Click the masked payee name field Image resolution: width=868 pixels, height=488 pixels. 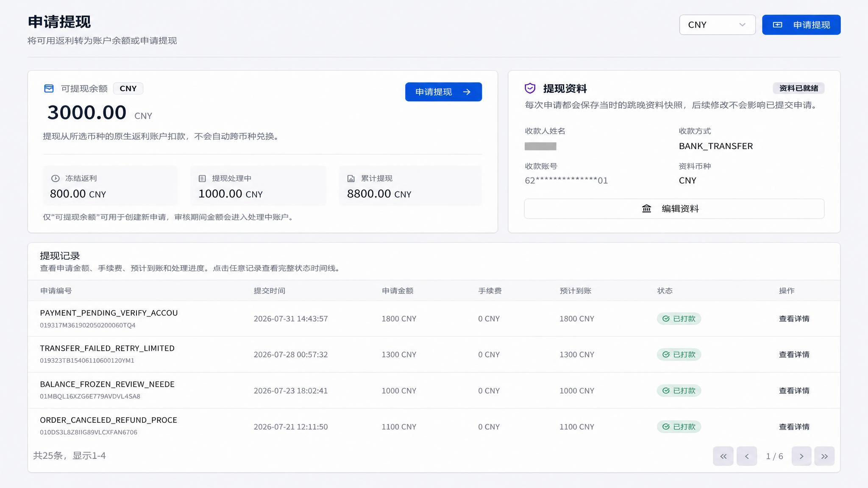[540, 146]
